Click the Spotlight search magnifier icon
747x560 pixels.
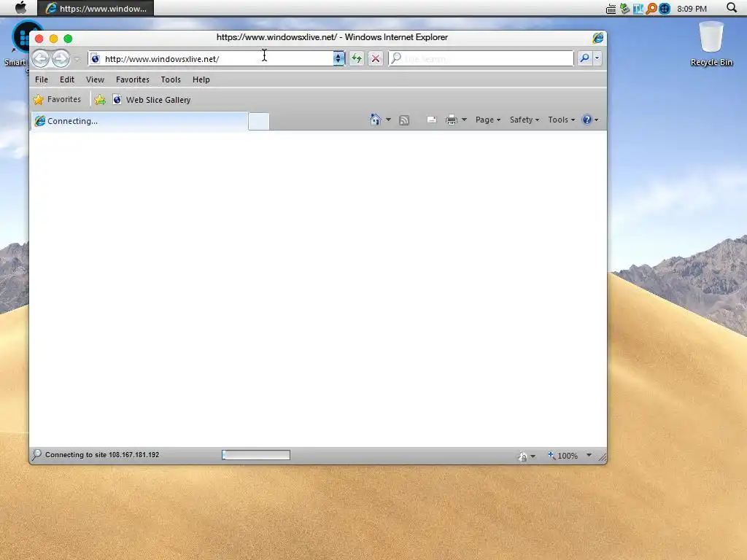click(x=732, y=7)
